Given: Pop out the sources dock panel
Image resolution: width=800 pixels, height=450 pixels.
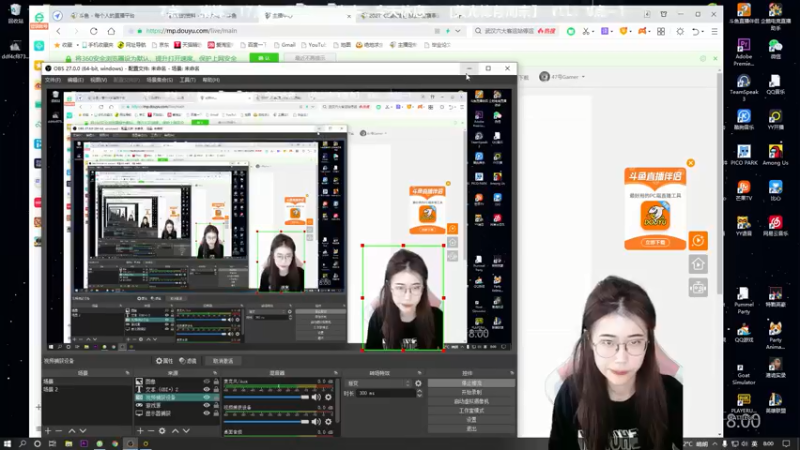Looking at the screenshot, I should click(215, 373).
